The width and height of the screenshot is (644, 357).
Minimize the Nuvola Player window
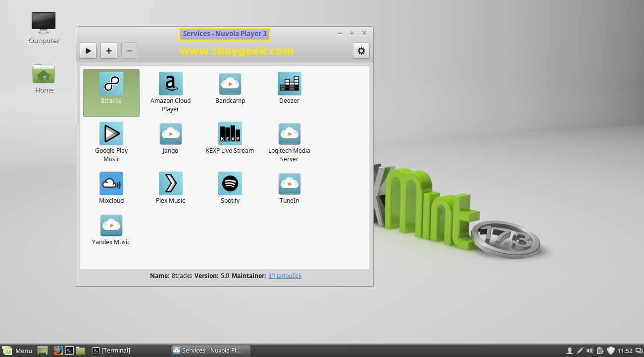coord(340,33)
